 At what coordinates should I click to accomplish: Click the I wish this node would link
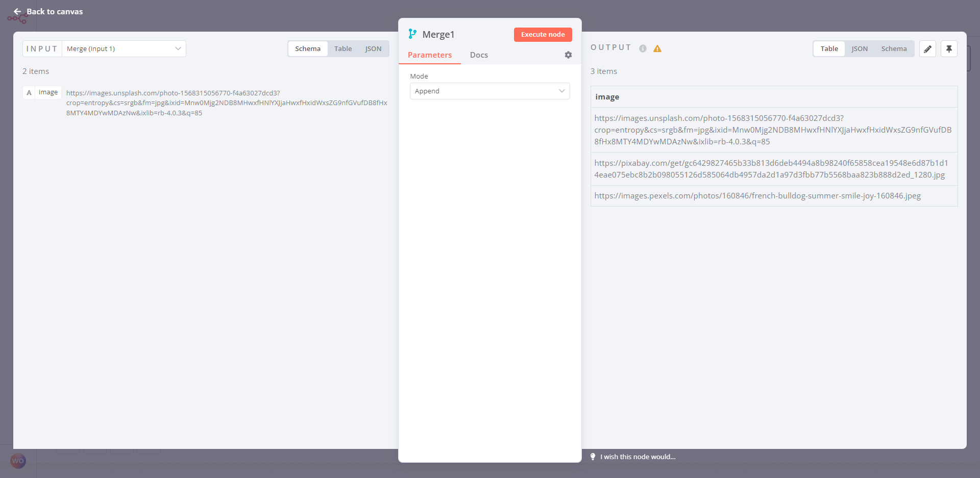coord(637,457)
